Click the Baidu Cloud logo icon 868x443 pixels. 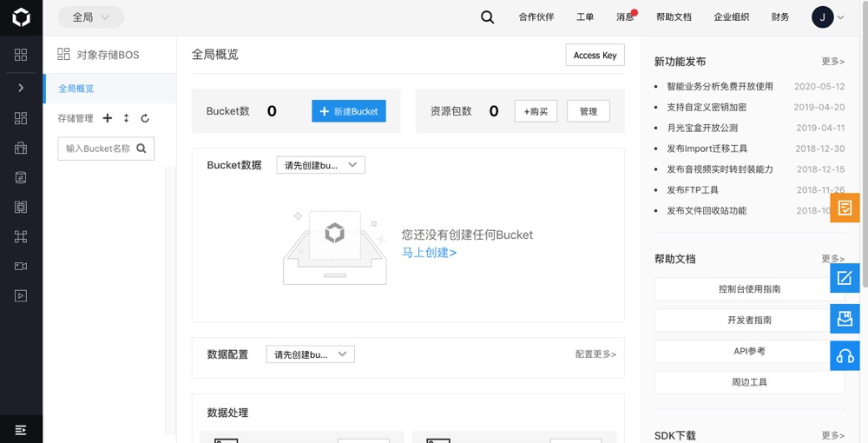pyautogui.click(x=21, y=17)
